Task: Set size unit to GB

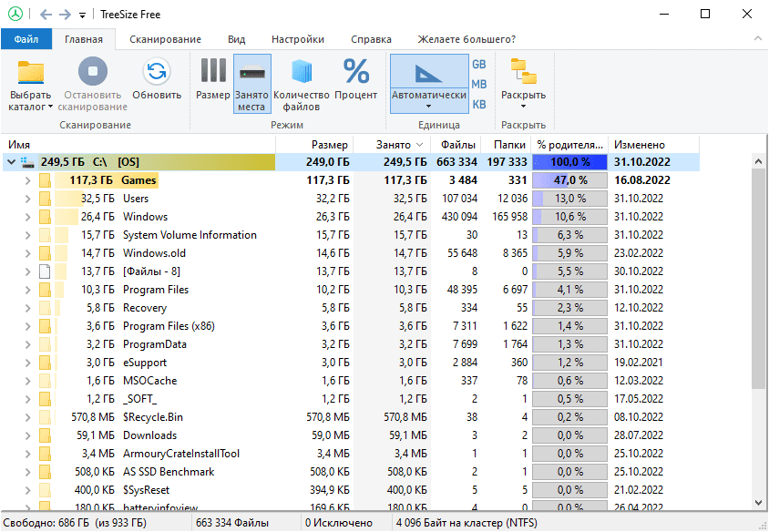Action: coord(478,64)
